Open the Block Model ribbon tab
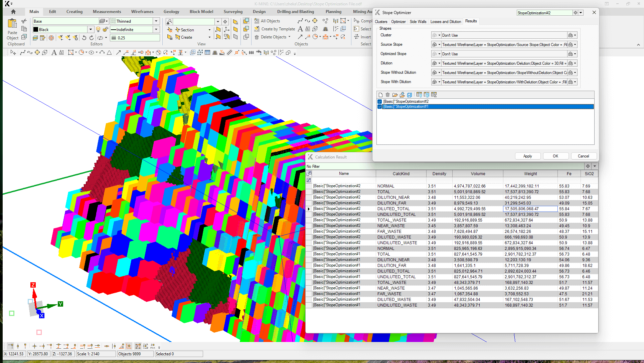This screenshot has height=363, width=644. coord(201,11)
